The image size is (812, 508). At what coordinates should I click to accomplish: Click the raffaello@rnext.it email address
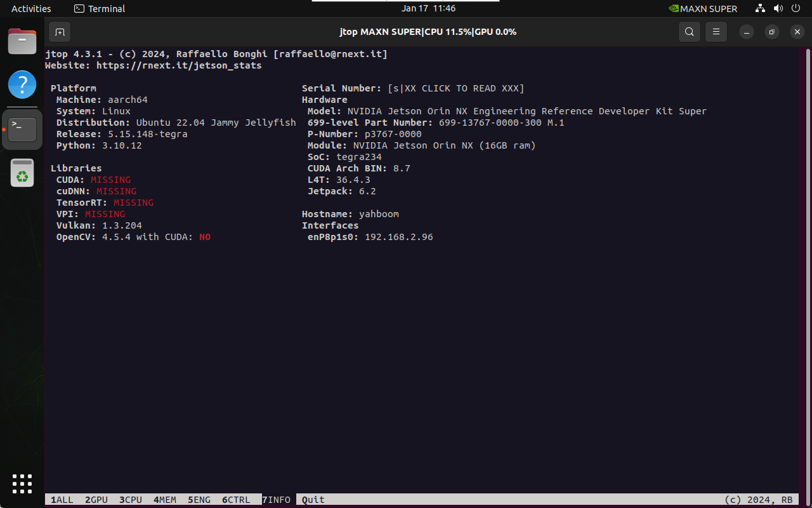331,54
